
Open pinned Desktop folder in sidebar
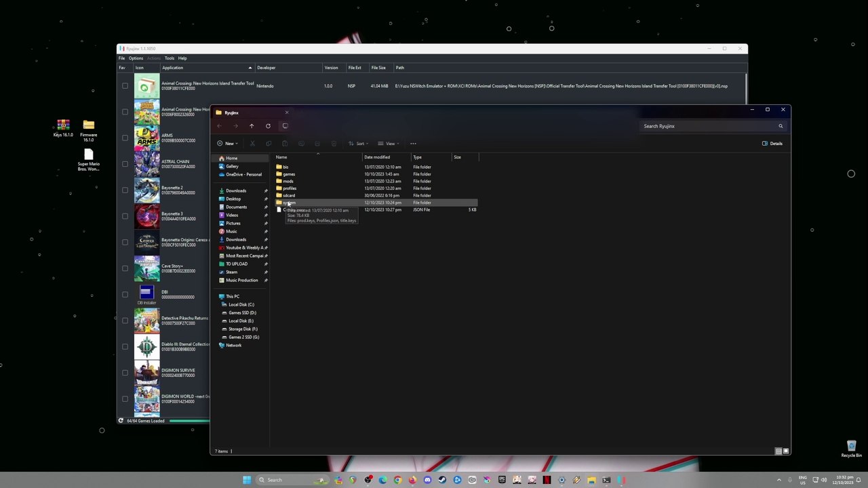pyautogui.click(x=233, y=199)
